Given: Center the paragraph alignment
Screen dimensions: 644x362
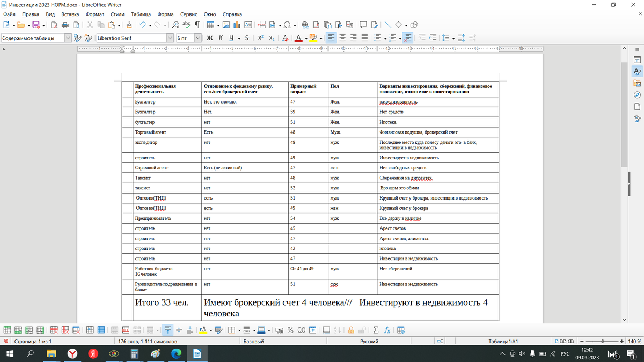Looking at the screenshot, I should click(342, 38).
